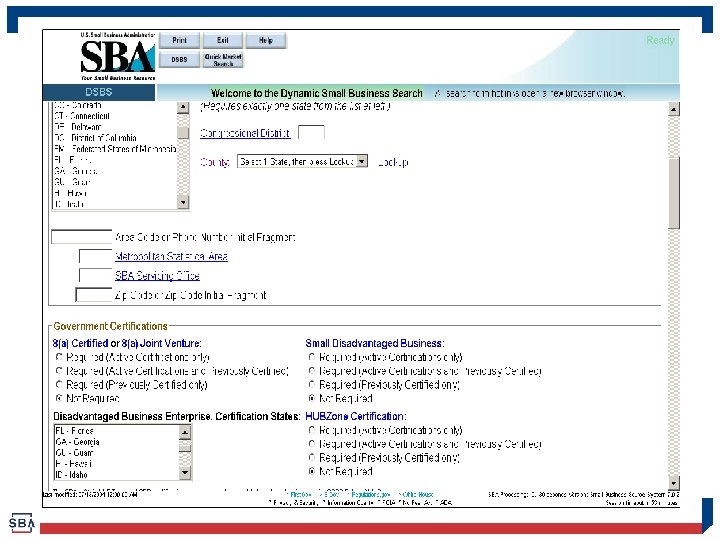Open Help from the top buttons
The image size is (720, 540).
(x=266, y=40)
